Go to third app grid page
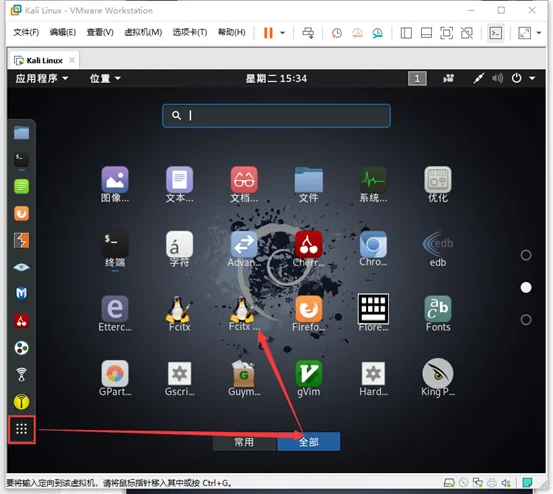The image size is (553, 494). pyautogui.click(x=525, y=319)
